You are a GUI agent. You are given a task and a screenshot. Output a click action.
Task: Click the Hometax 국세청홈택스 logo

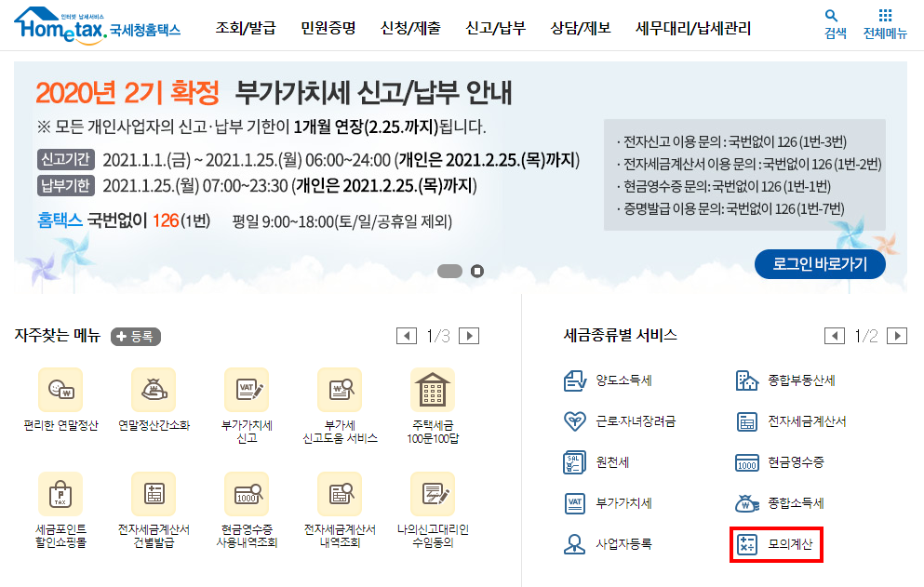click(97, 25)
